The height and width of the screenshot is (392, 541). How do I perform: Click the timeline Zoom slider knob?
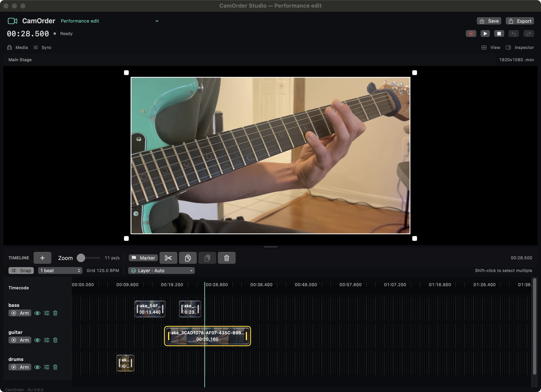point(81,258)
